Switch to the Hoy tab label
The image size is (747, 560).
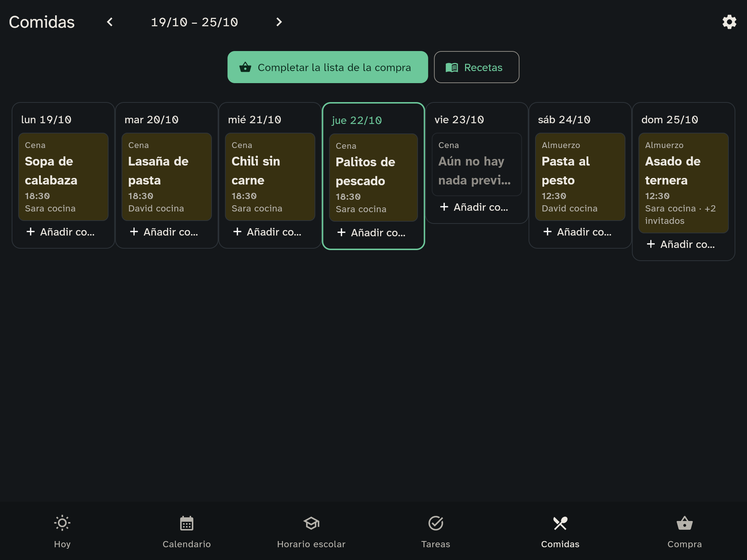point(62,544)
